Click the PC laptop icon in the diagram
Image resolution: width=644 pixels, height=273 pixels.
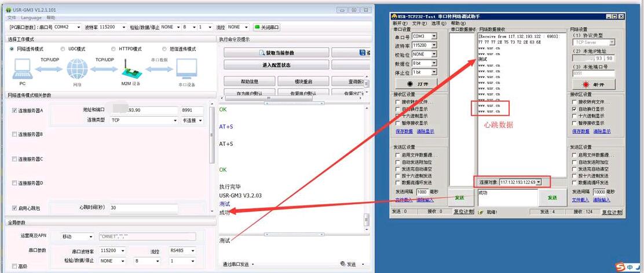click(23, 69)
